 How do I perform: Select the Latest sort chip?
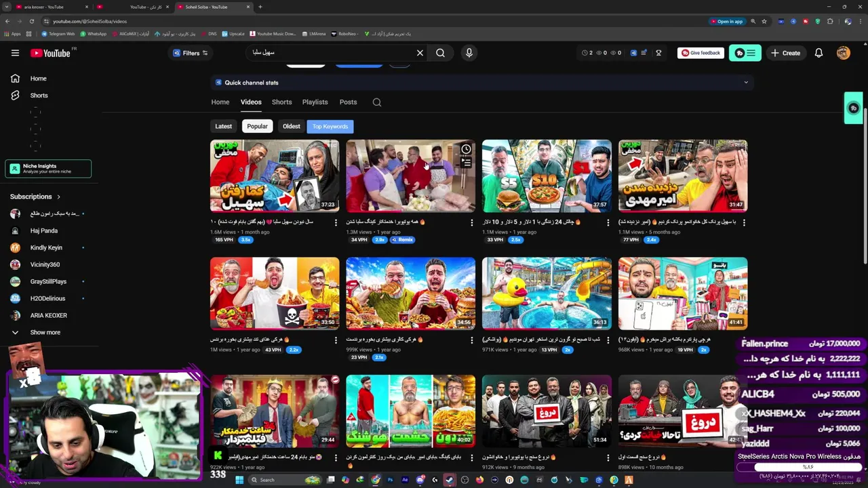223,126
